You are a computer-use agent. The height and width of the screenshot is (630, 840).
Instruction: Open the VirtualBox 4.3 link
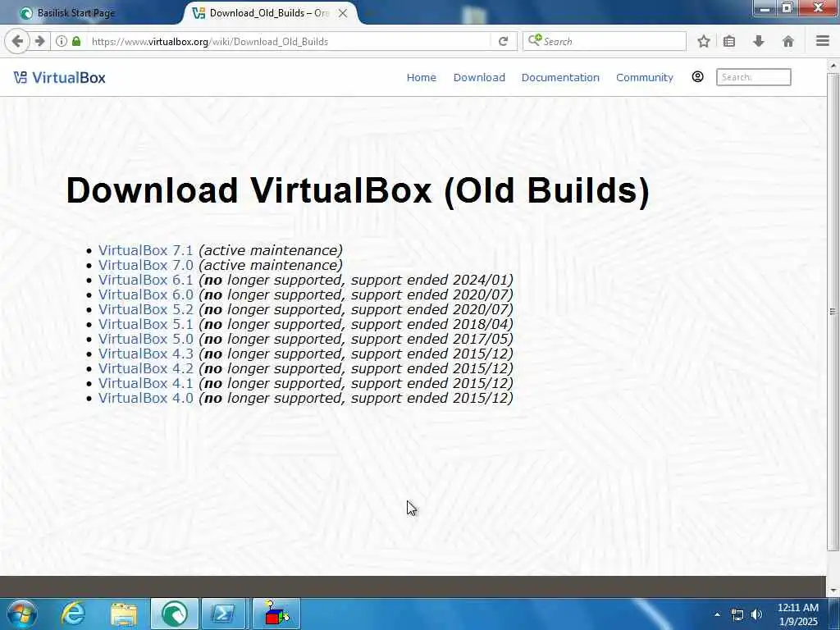145,354
